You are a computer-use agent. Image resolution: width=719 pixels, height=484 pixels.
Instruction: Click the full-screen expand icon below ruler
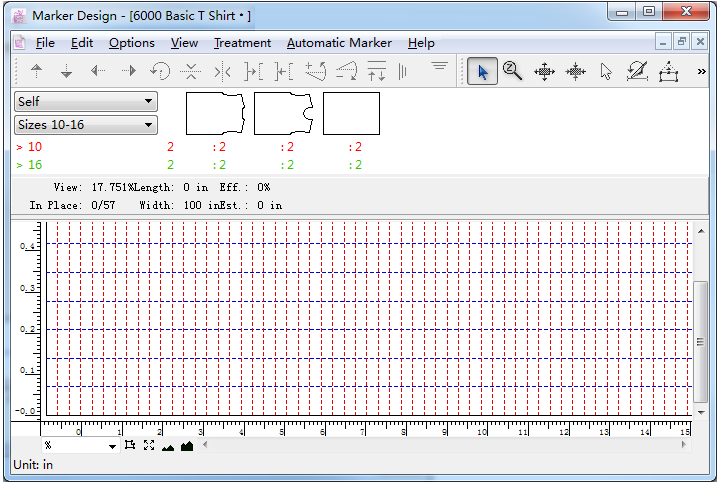point(149,445)
